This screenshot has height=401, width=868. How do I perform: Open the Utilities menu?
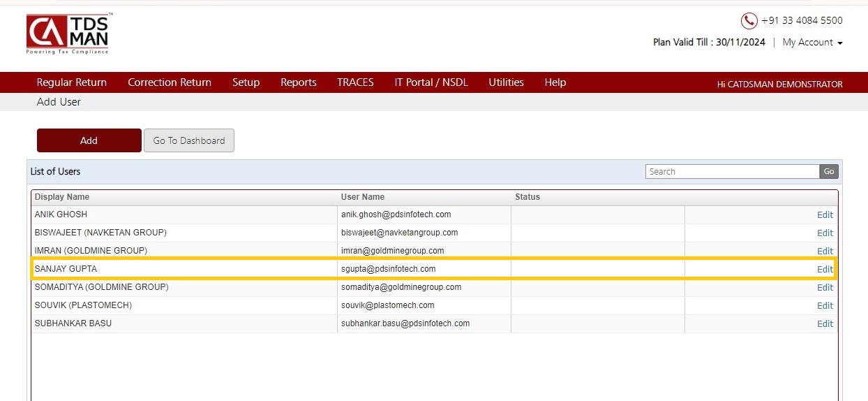pyautogui.click(x=506, y=82)
